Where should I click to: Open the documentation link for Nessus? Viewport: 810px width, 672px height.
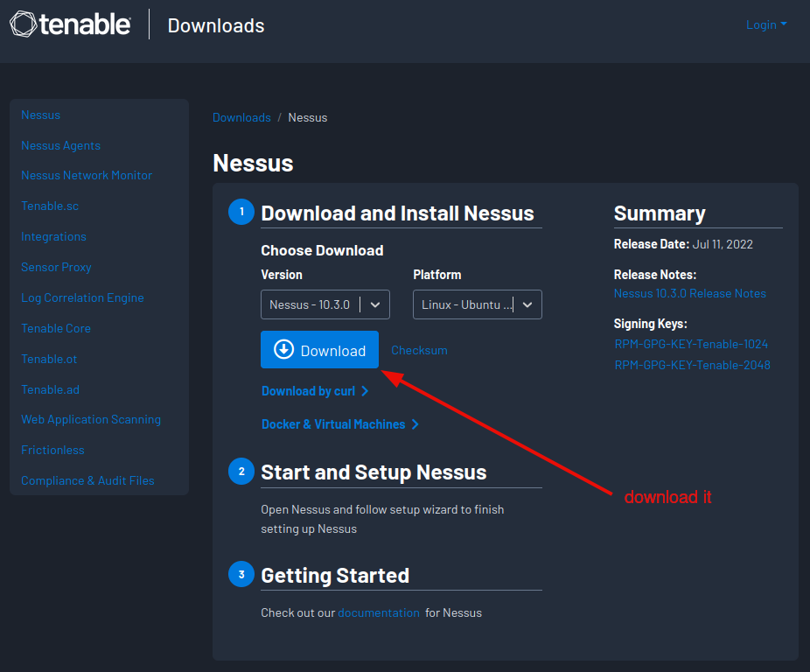[x=379, y=612]
